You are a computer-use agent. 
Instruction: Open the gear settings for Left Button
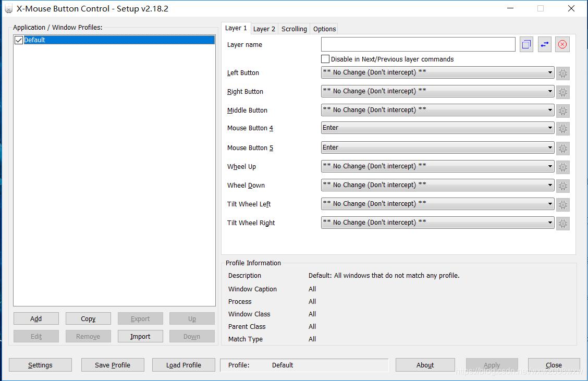click(x=563, y=73)
